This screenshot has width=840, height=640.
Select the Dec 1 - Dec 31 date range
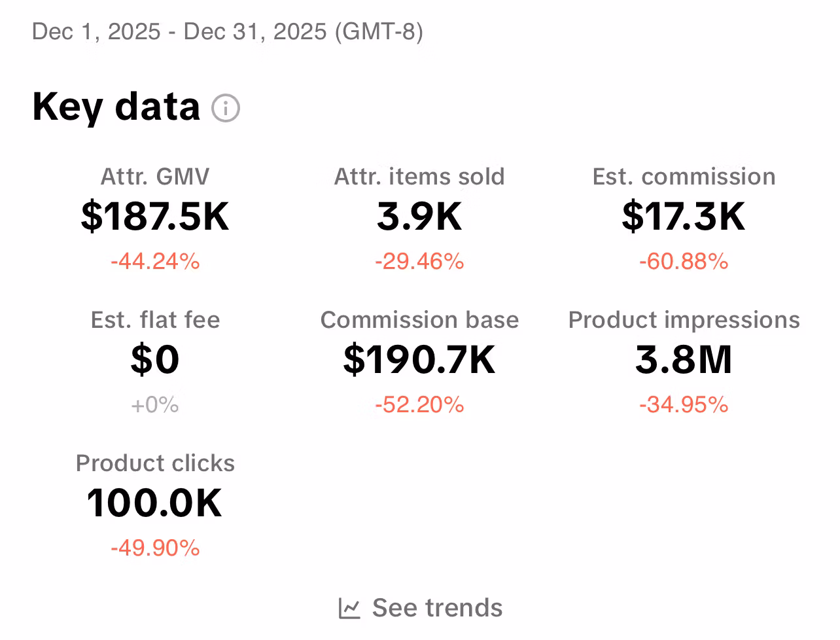pyautogui.click(x=227, y=31)
